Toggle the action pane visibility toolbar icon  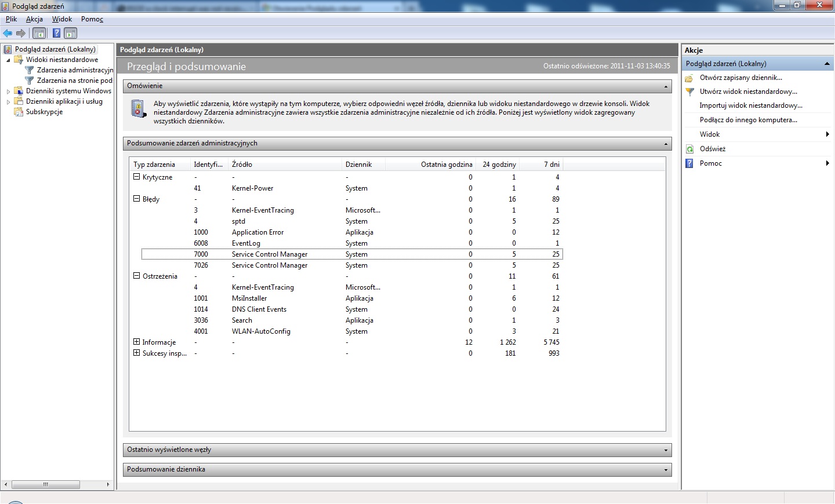pyautogui.click(x=70, y=33)
